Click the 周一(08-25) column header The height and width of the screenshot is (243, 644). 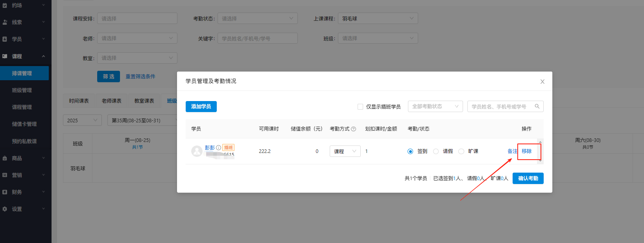[x=137, y=144]
